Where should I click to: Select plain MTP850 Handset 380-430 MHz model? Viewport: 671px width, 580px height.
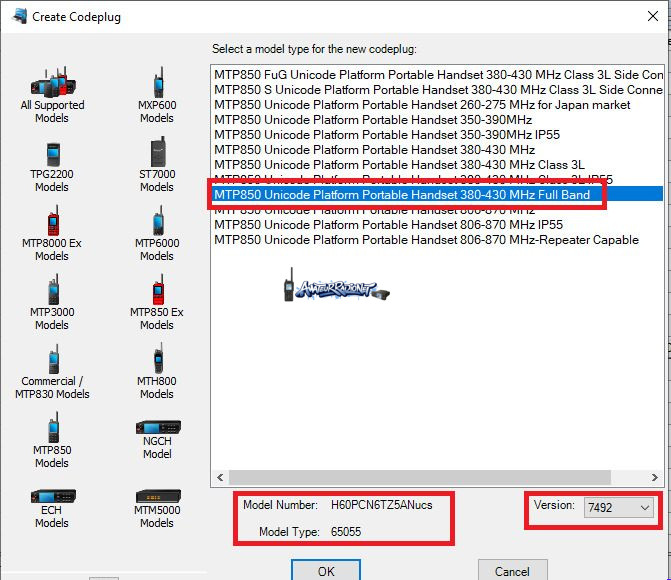437,150
